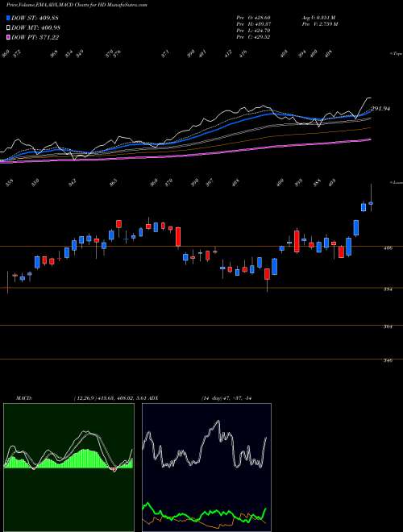Screen dimensions: 403x532
Task: Click the last candlestick with long upper wick
Action: [371, 203]
